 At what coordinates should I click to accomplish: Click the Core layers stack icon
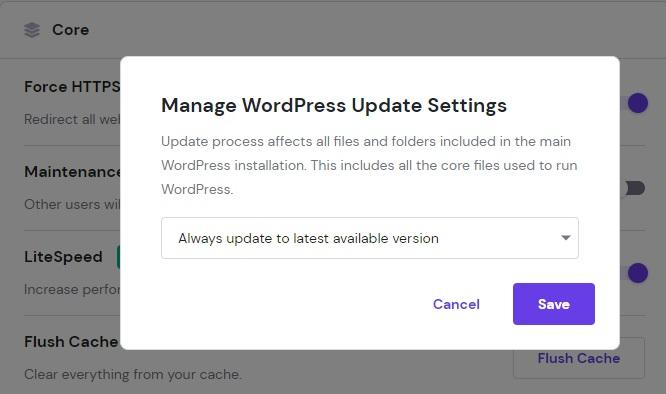pos(32,30)
